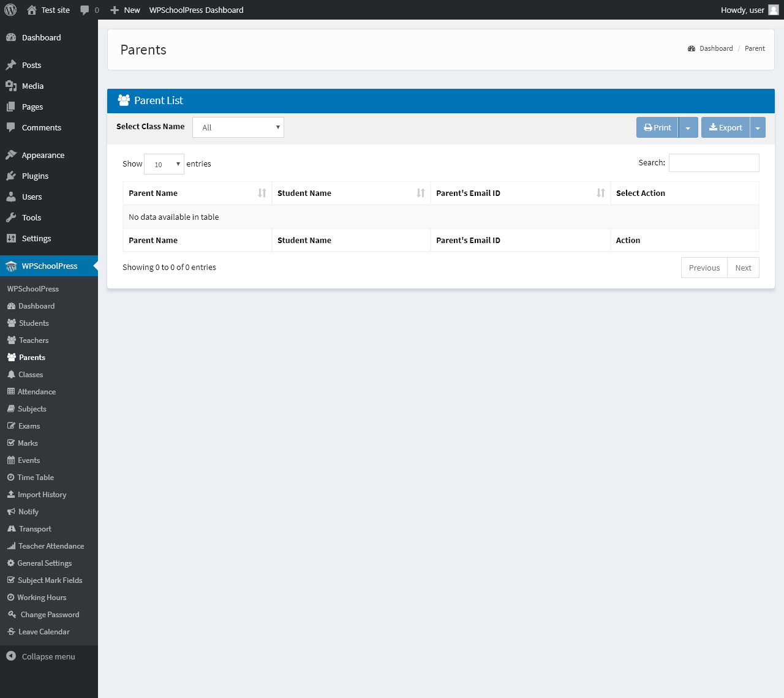This screenshot has height=698, width=784.
Task: Click the Subjects book icon
Action: click(x=11, y=409)
